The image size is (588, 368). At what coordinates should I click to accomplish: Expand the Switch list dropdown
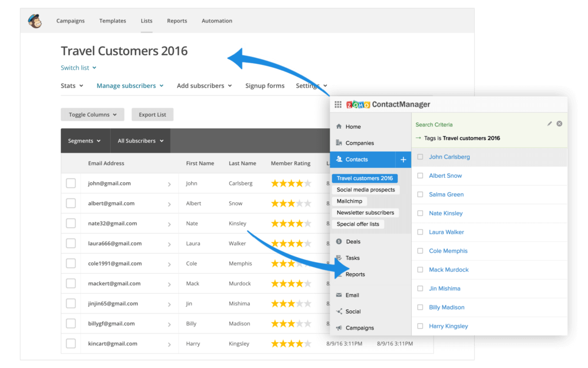[x=79, y=68]
